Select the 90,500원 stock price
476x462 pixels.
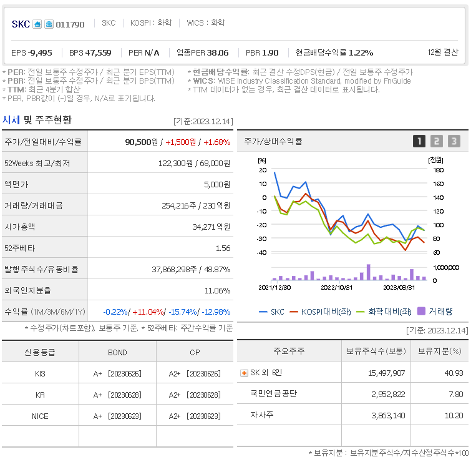tap(142, 142)
